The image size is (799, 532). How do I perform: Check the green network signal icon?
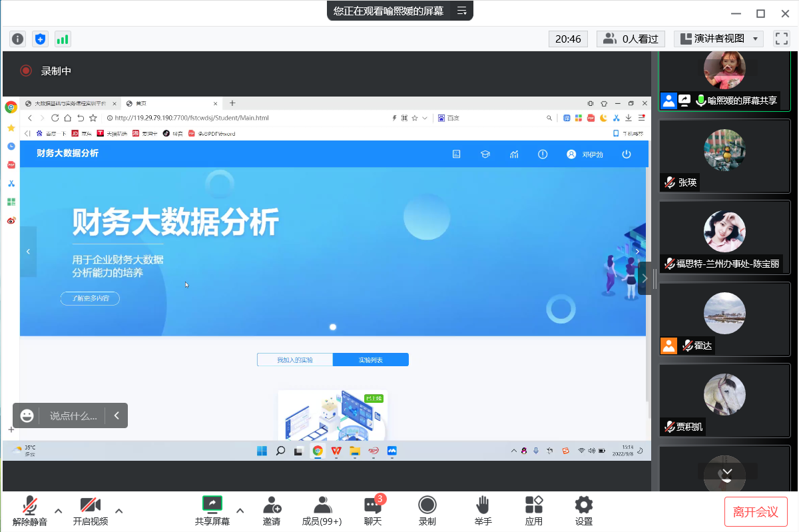[x=63, y=39]
